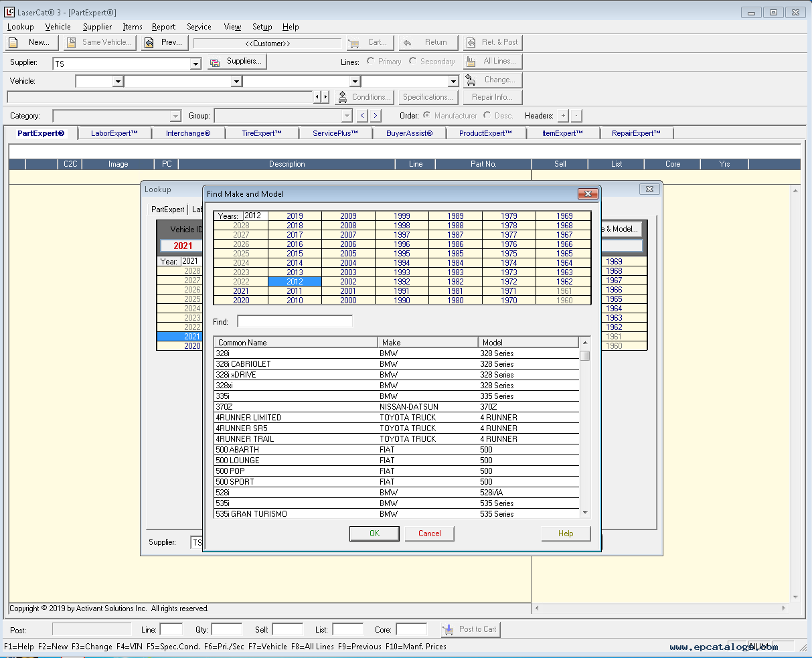The height and width of the screenshot is (658, 812).
Task: Click the scroll thumb of model list
Action: click(585, 355)
